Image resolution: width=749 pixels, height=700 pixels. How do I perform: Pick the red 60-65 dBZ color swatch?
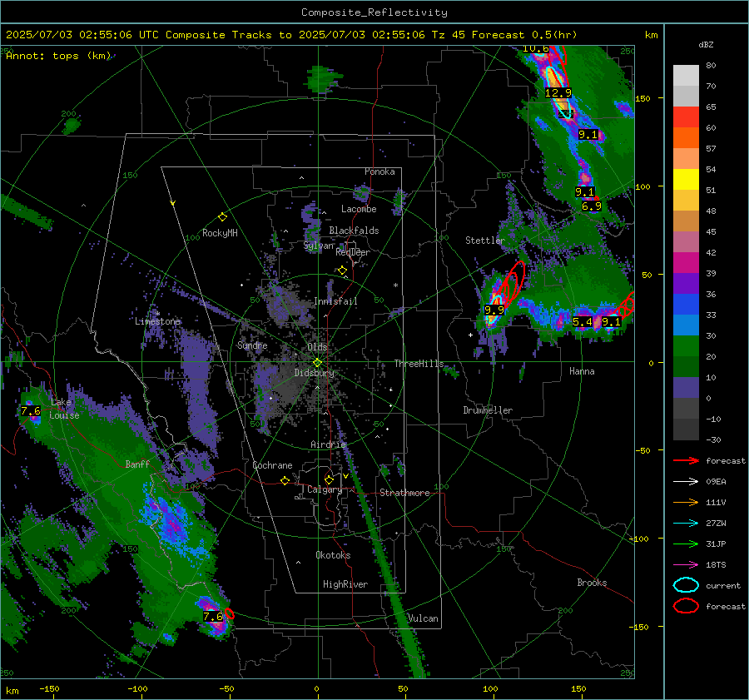coord(686,117)
